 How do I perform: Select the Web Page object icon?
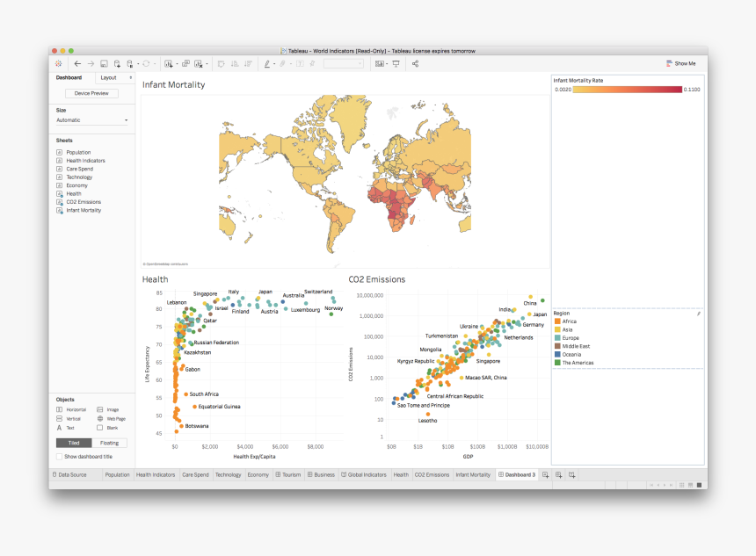(x=100, y=419)
